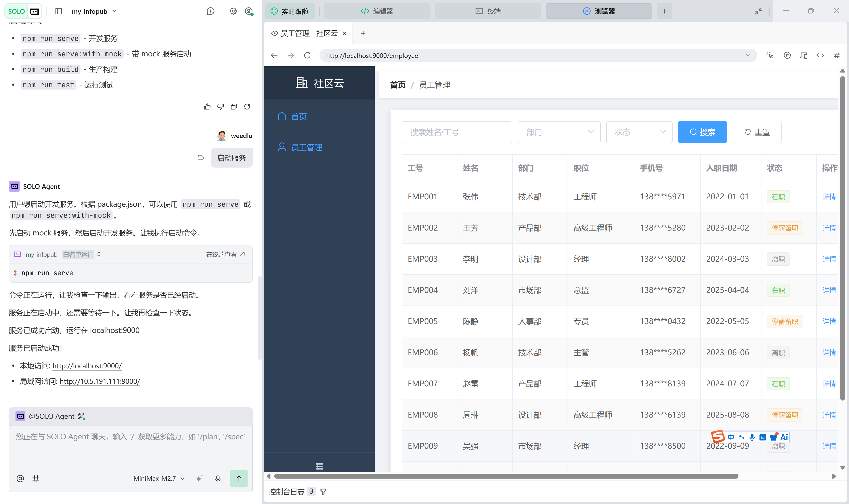The width and height of the screenshot is (849, 504).
Task: Open 首页 in the sidebar menu
Action: 319,116
